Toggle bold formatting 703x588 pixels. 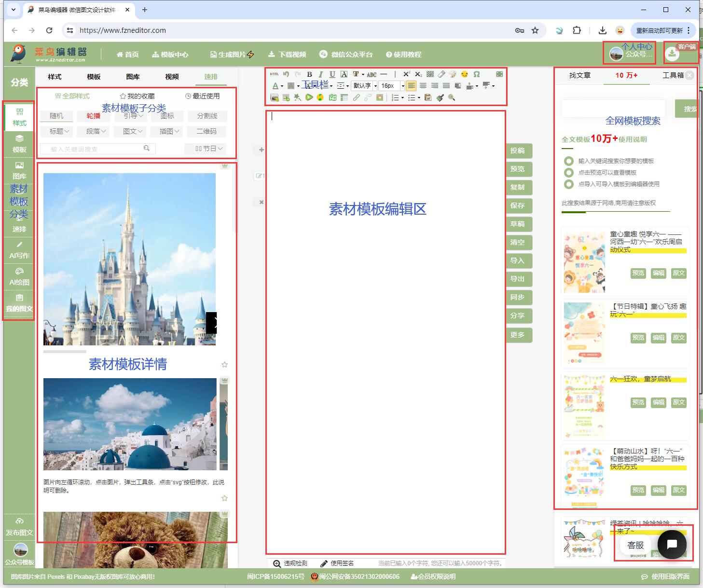(309, 74)
